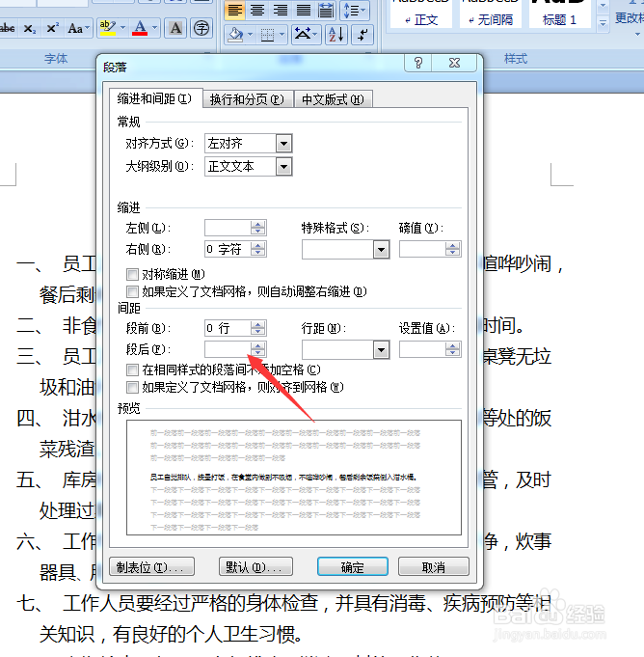Click the dialog help question mark

point(418,63)
